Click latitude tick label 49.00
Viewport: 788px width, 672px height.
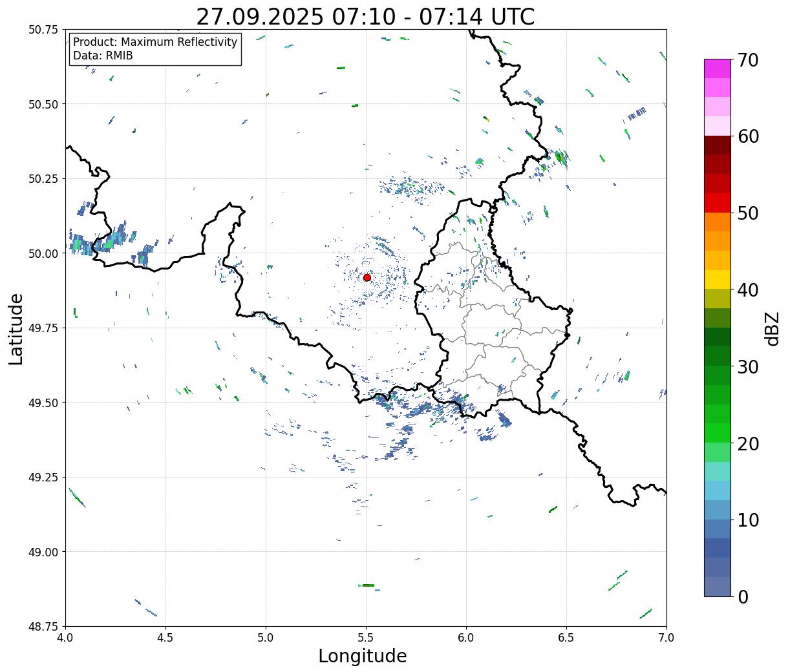[43, 552]
